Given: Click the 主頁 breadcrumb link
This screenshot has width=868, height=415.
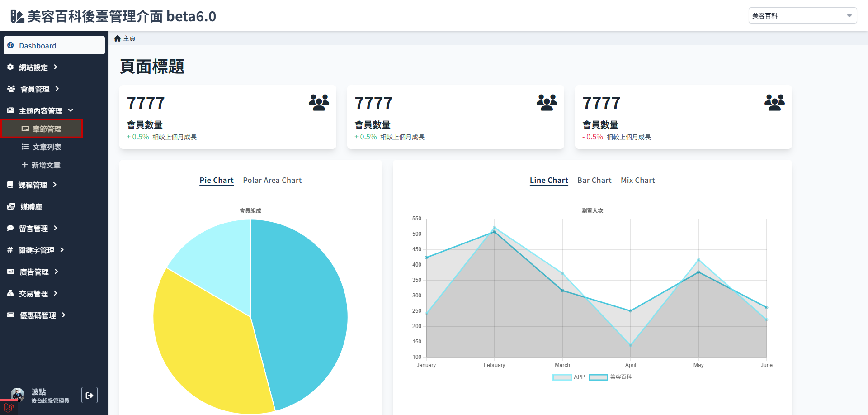Looking at the screenshot, I should (x=129, y=38).
